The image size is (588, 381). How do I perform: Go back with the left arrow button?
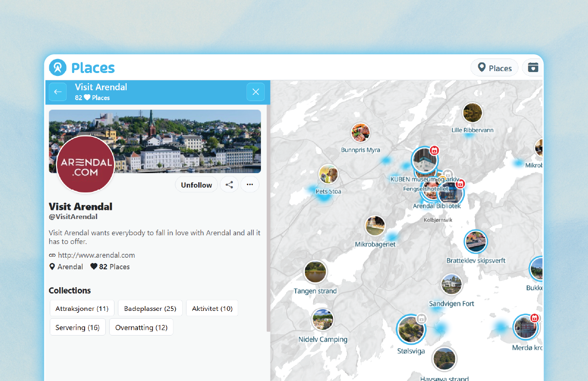(x=58, y=92)
